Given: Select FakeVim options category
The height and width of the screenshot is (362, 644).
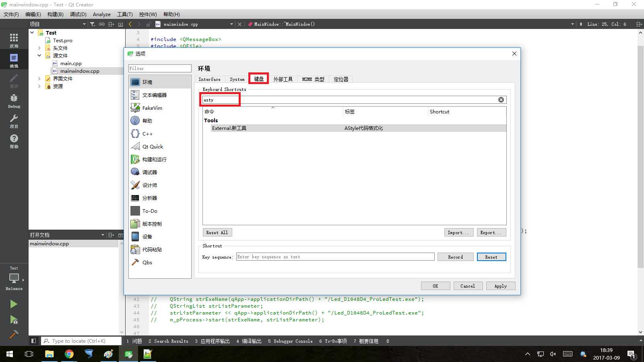Looking at the screenshot, I should [x=160, y=108].
